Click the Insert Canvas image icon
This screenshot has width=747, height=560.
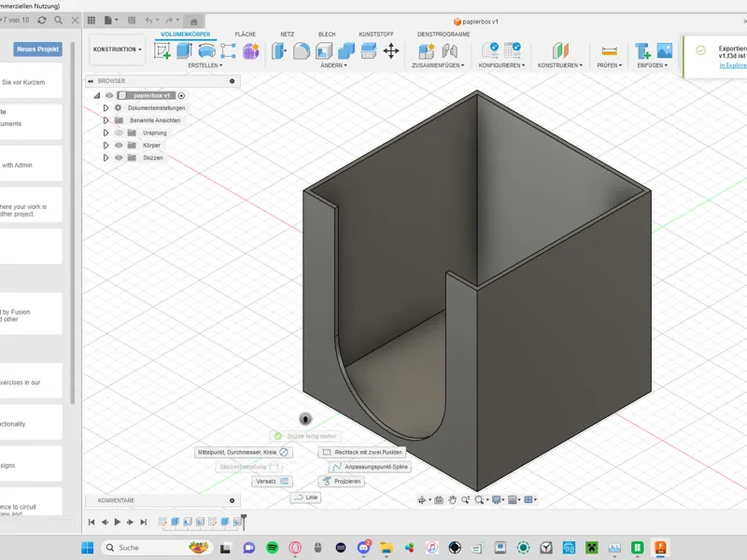coord(665,50)
